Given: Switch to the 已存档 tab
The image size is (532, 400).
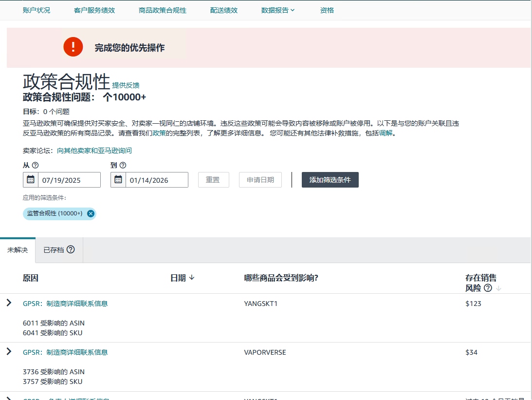Looking at the screenshot, I should point(54,250).
